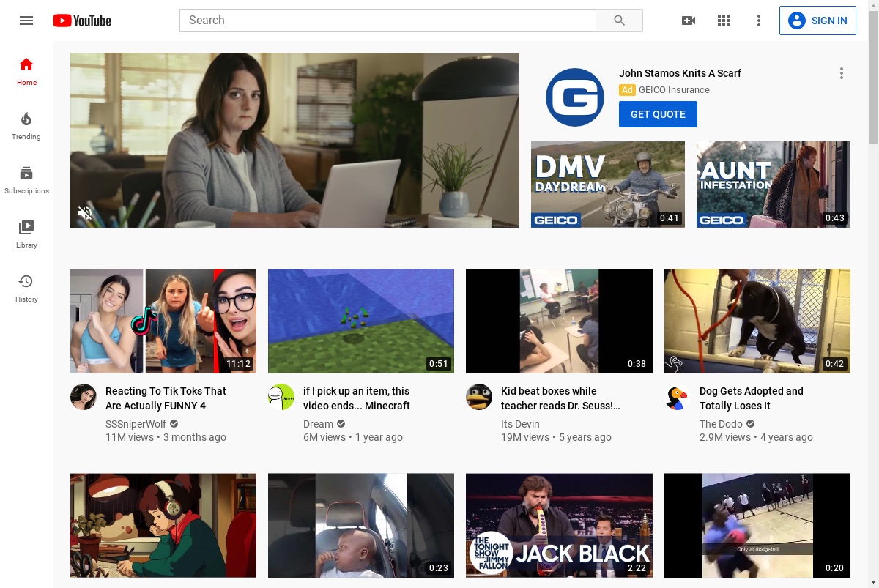Screen dimensions: 879x588
Task: Click Dream channel name
Action: click(x=318, y=424)
